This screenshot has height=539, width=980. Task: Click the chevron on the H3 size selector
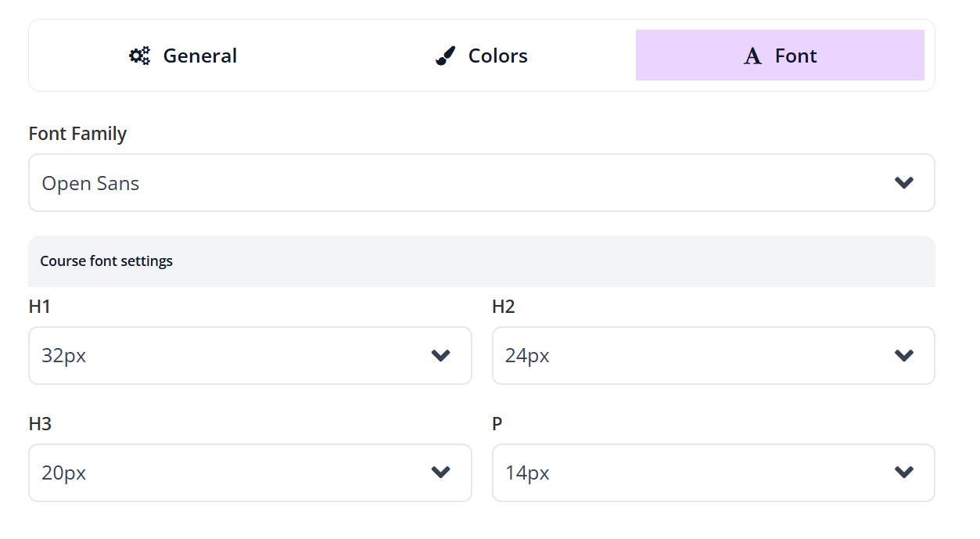440,473
